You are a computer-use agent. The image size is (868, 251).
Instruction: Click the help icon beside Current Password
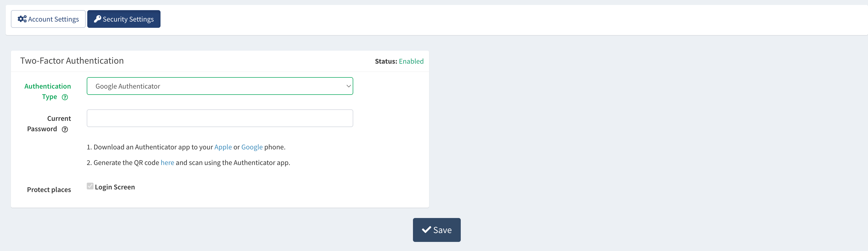click(x=65, y=129)
